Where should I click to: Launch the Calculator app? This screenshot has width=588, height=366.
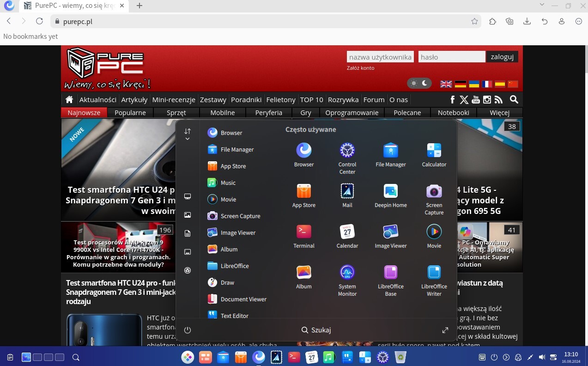point(434,151)
